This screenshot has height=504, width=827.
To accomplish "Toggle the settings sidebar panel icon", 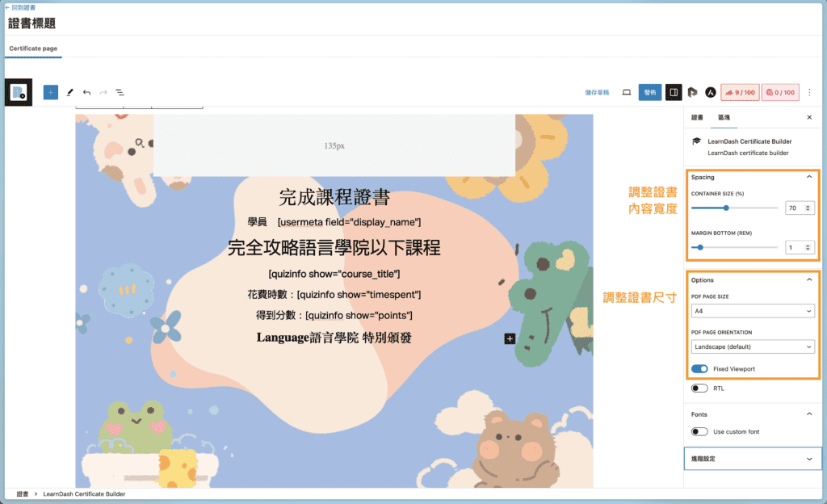I will tap(674, 92).
